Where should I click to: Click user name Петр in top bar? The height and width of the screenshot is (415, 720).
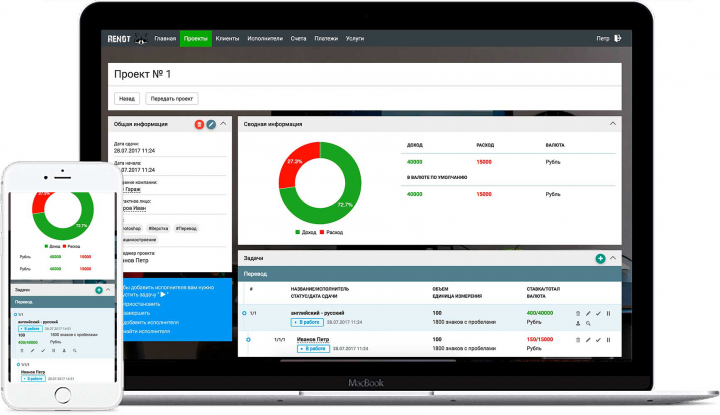tap(602, 39)
